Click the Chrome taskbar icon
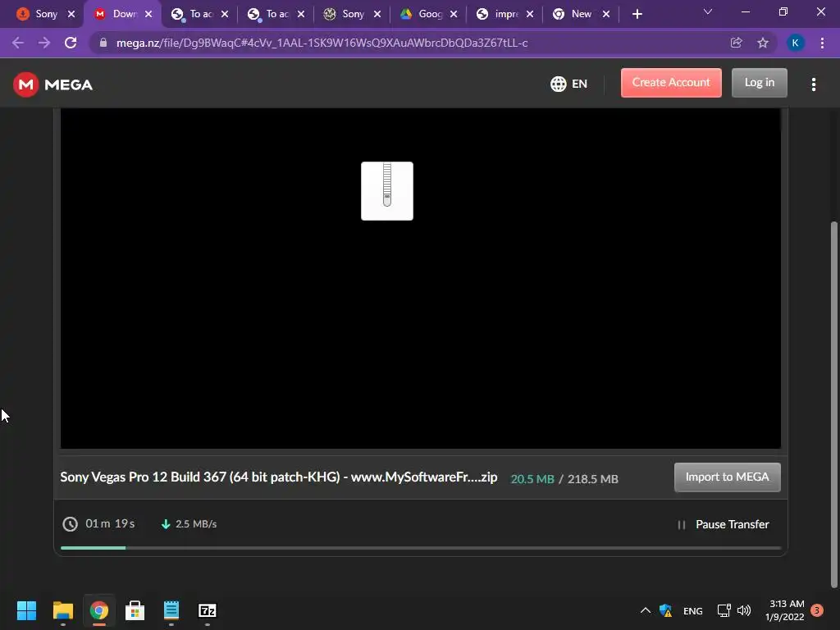The height and width of the screenshot is (630, 840). [98, 610]
